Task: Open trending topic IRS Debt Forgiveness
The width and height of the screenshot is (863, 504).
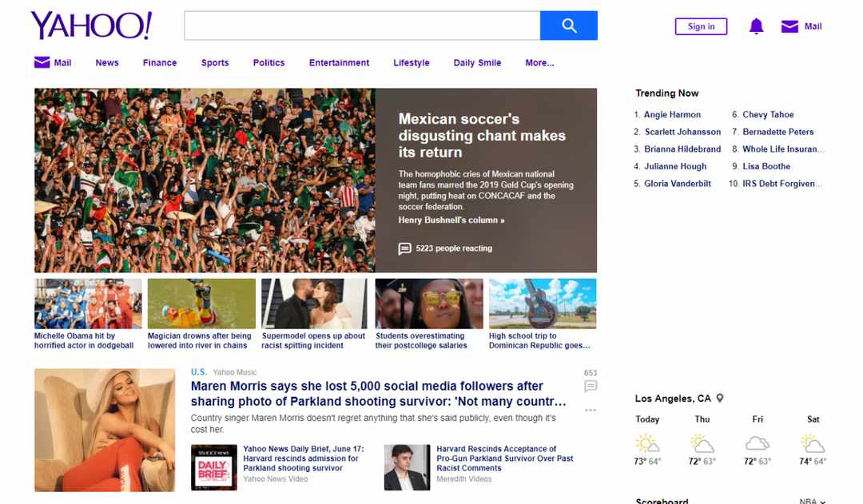Action: pyautogui.click(x=782, y=184)
